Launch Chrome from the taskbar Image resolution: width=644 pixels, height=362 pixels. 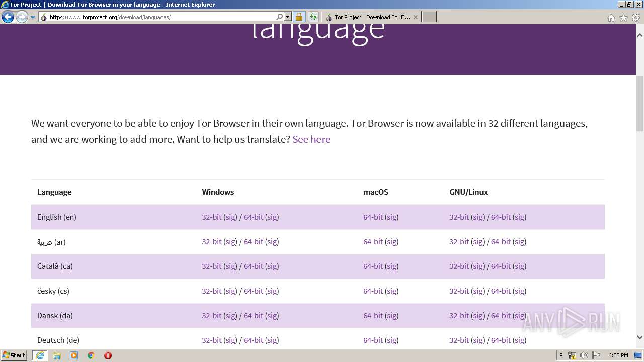[91, 355]
